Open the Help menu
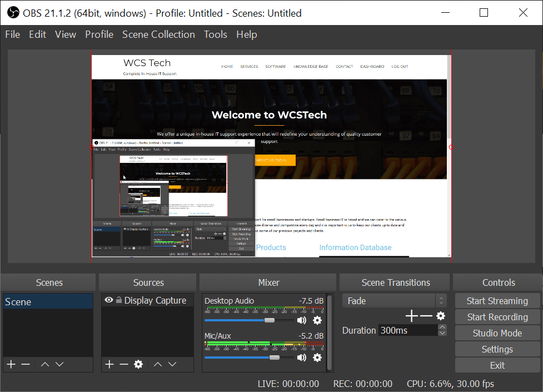 click(247, 34)
